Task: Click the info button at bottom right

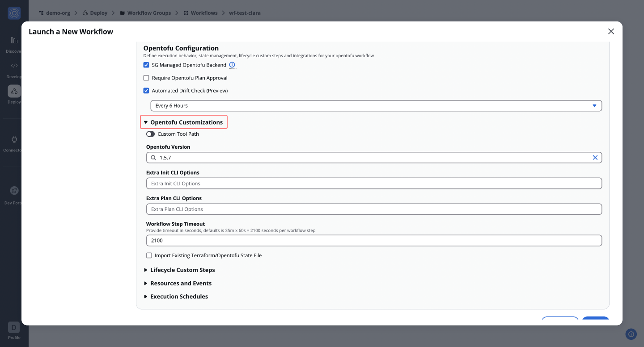Action: 631,334
